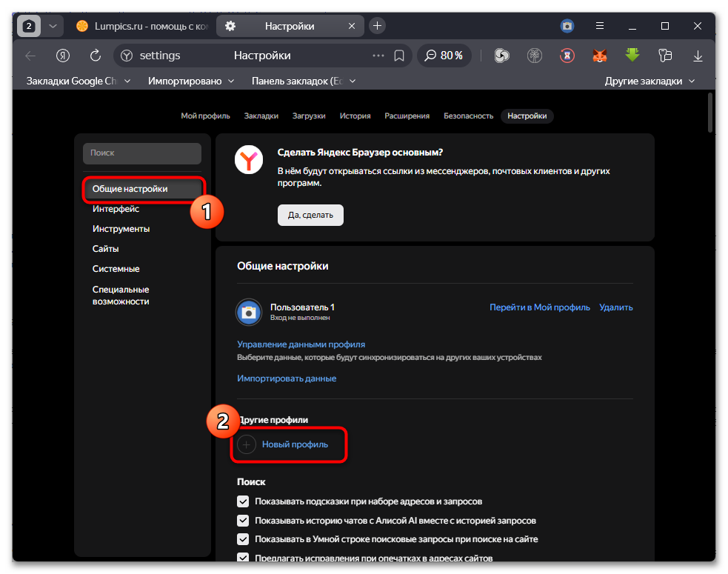Select Инструменты in sidebar
728x574 pixels.
click(121, 229)
